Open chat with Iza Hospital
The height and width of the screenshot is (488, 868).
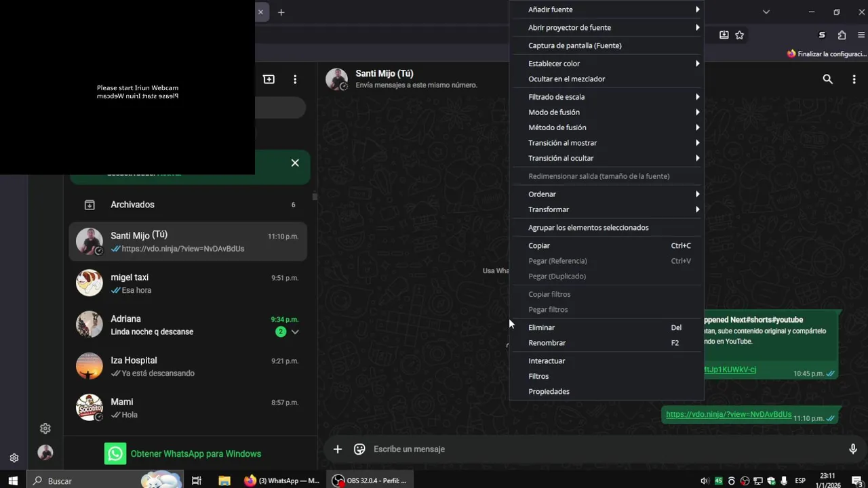point(189,367)
